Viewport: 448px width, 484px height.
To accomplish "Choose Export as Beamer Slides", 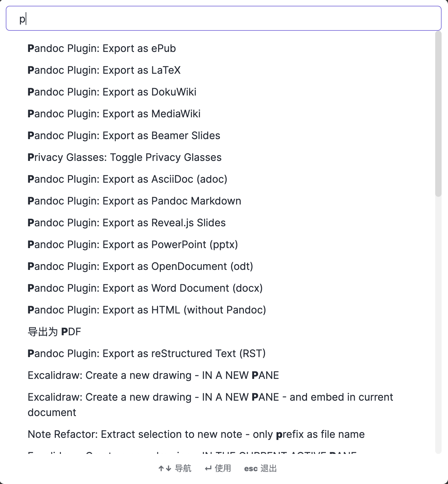I will tap(124, 136).
